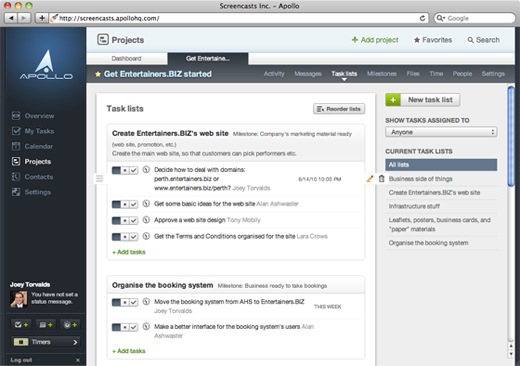The image size is (520, 366).
Task: Click the 'New task list' button
Action: pos(423,100)
